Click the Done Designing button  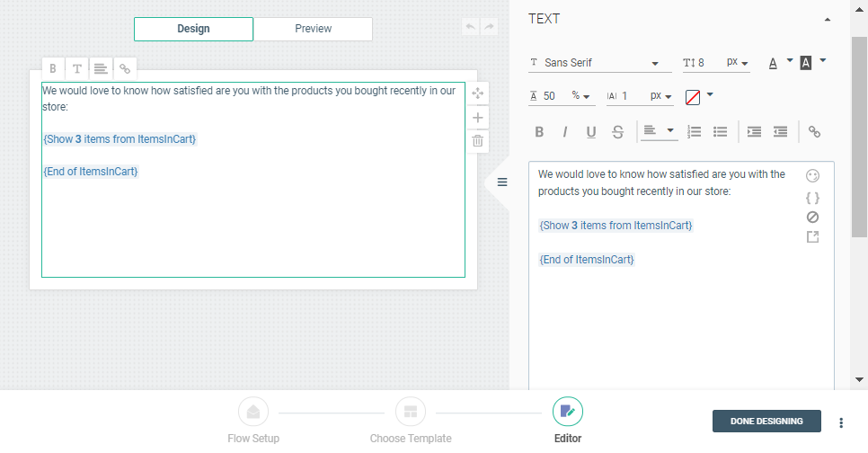(766, 422)
